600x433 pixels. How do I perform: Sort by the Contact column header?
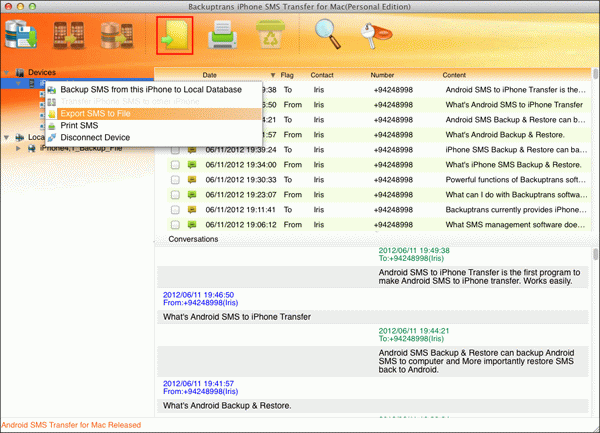[322, 75]
